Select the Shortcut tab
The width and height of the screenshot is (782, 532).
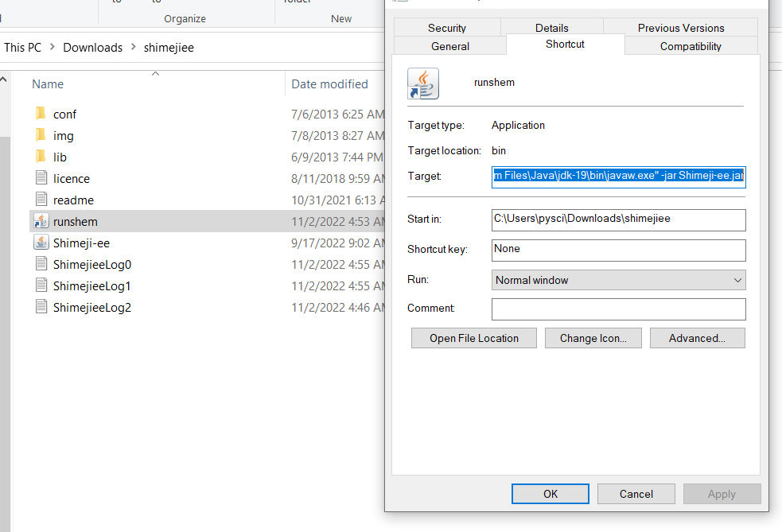565,44
